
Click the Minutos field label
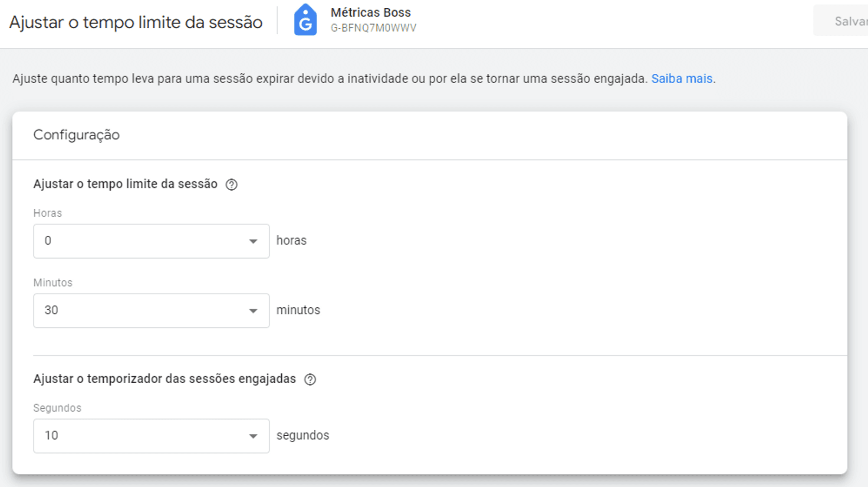coord(53,283)
